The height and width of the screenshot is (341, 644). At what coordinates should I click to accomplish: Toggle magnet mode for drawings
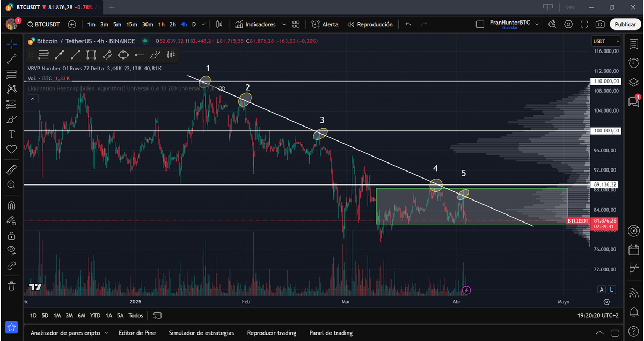coord(11,205)
